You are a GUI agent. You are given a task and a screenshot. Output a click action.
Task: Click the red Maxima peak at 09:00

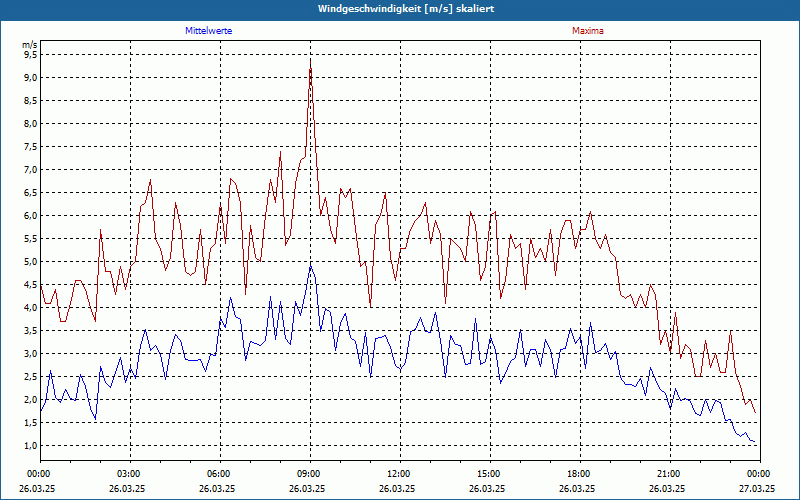pyautogui.click(x=310, y=61)
